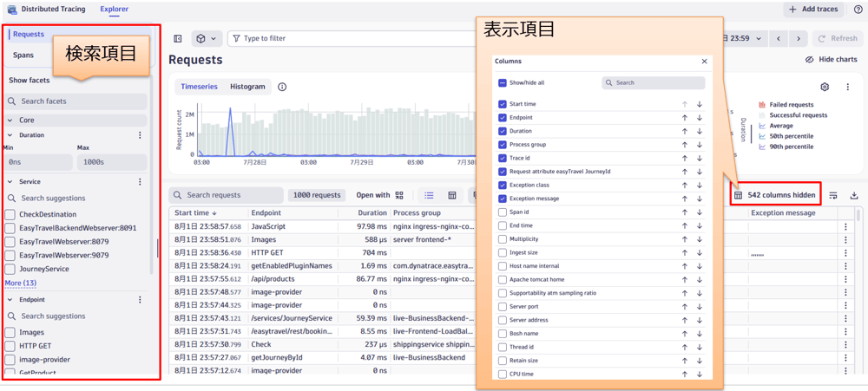Enable the Span id column checkbox
Image resolution: width=868 pixels, height=391 pixels.
click(x=503, y=212)
